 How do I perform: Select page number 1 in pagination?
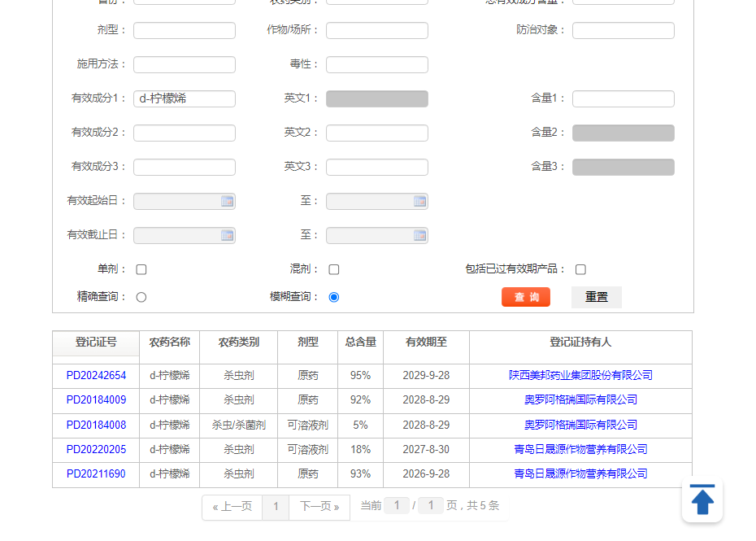[x=276, y=506]
